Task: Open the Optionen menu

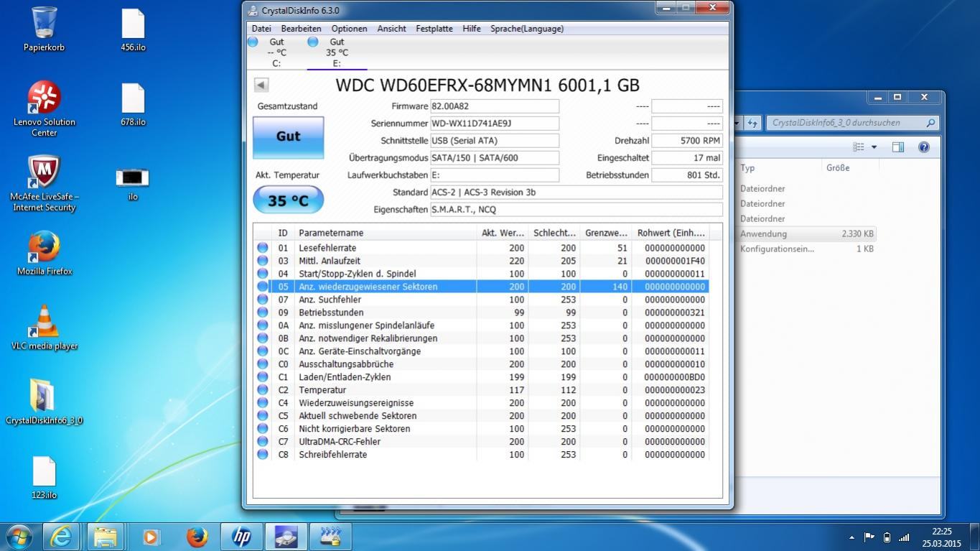Action: click(349, 29)
